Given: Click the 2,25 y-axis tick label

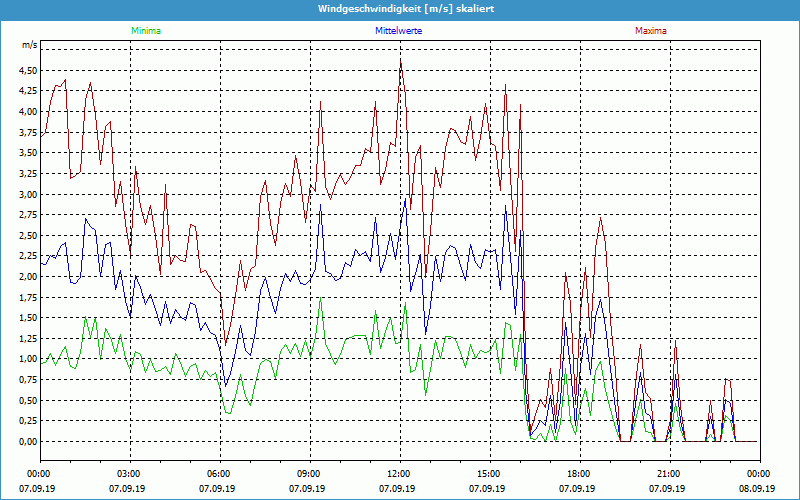Looking at the screenshot, I should (27, 256).
